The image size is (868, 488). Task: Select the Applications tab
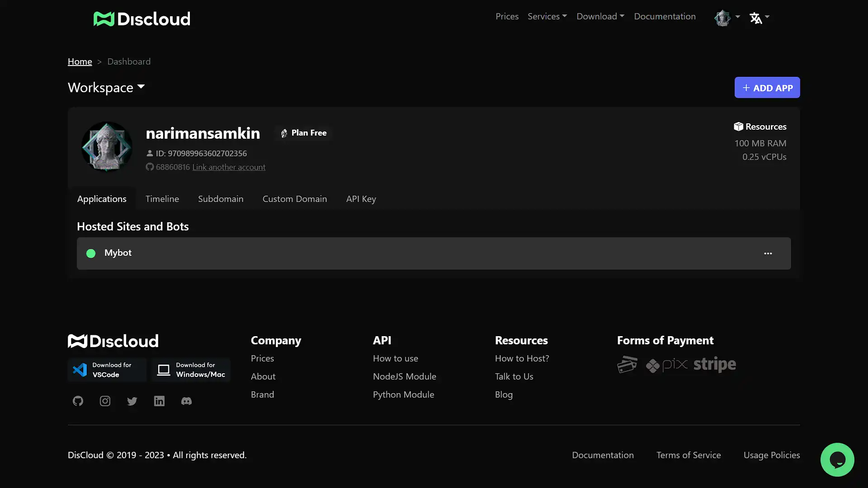[x=102, y=199]
